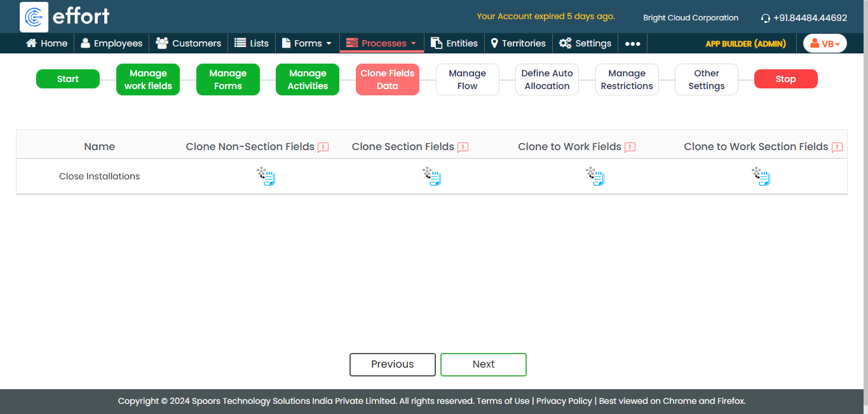The height and width of the screenshot is (414, 868).
Task: Click info icon beside Clone Section Fields header
Action: (x=463, y=148)
